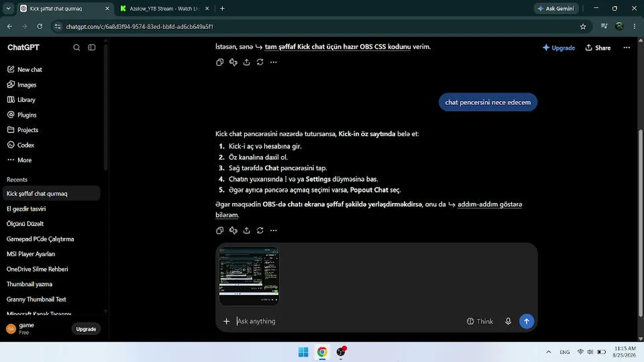Follow the 'tam şəffaf Kick chat üçün hazır OBS CSS kodunu' link
644x362 pixels.
(338, 47)
